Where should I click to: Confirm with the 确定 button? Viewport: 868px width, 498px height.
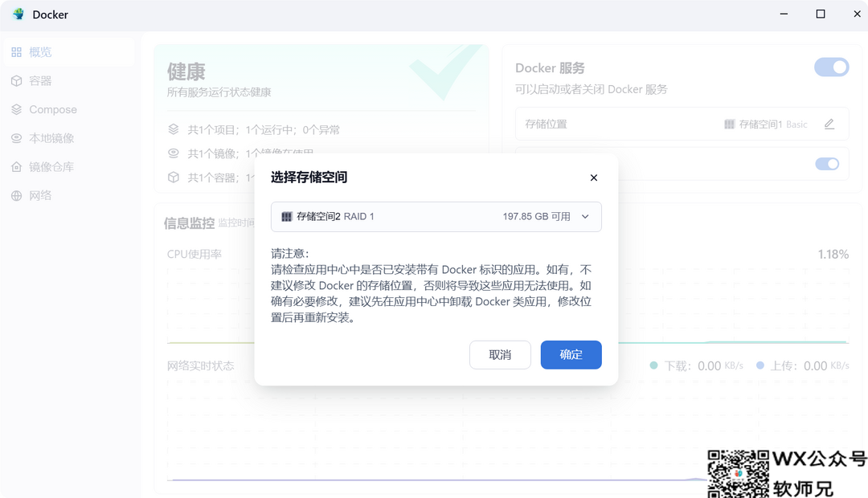pos(571,355)
